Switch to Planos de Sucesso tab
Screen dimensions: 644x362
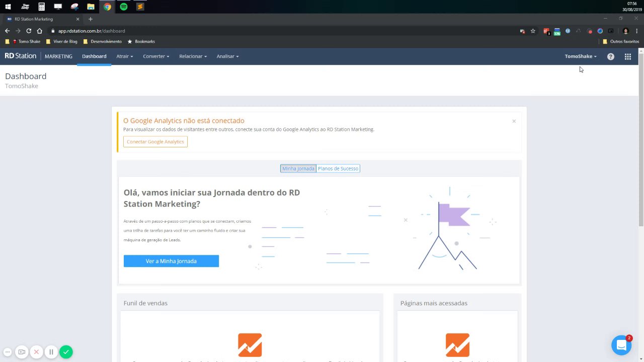338,168
